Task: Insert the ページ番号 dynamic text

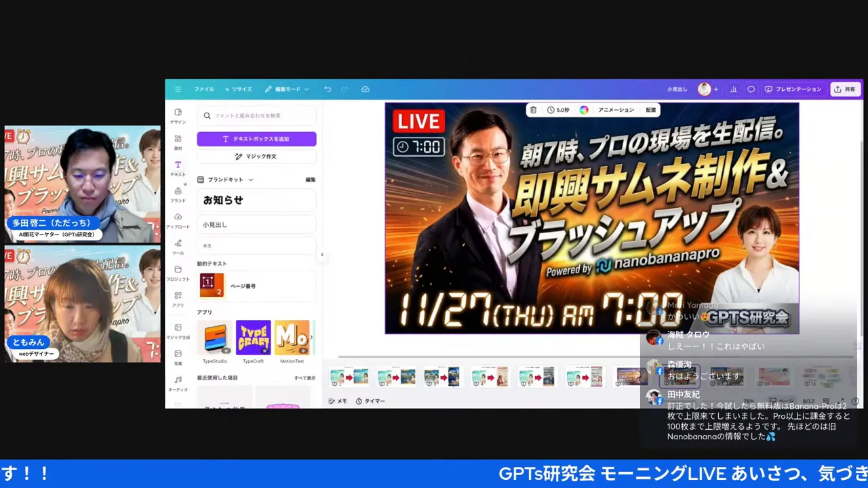Action: coord(256,286)
